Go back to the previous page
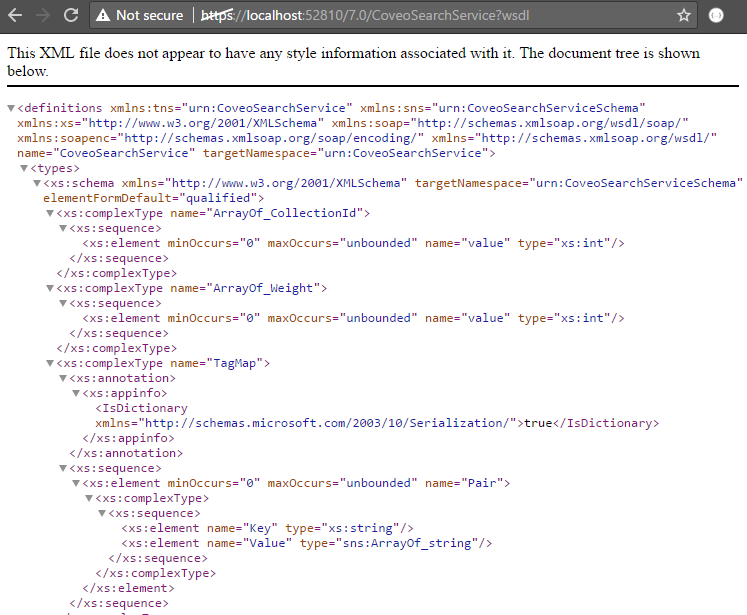 point(15,15)
